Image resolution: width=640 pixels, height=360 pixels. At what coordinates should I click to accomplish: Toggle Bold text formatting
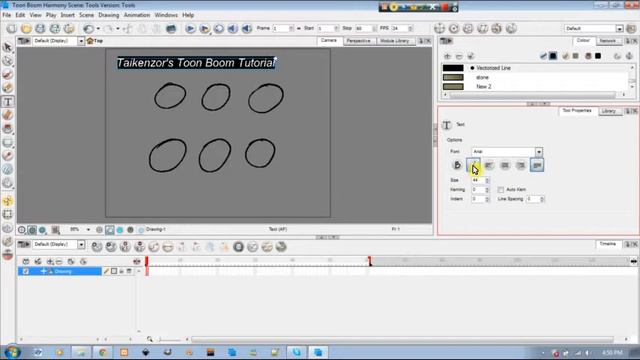coord(457,165)
